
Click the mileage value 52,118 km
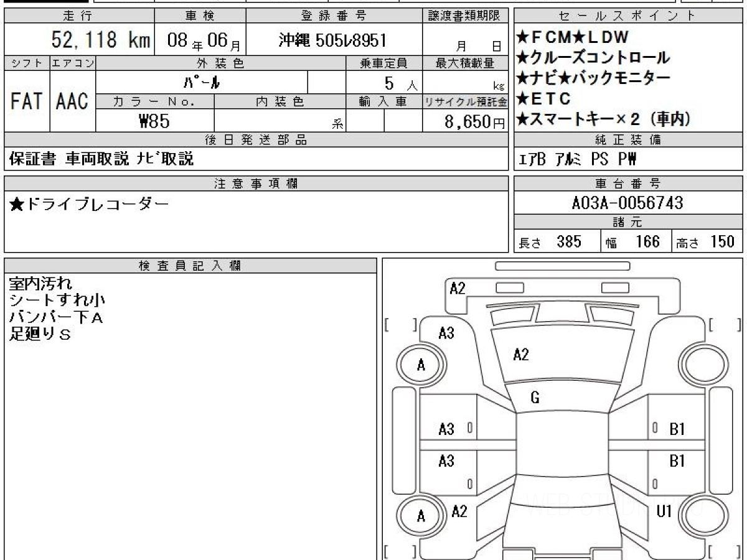[100, 41]
